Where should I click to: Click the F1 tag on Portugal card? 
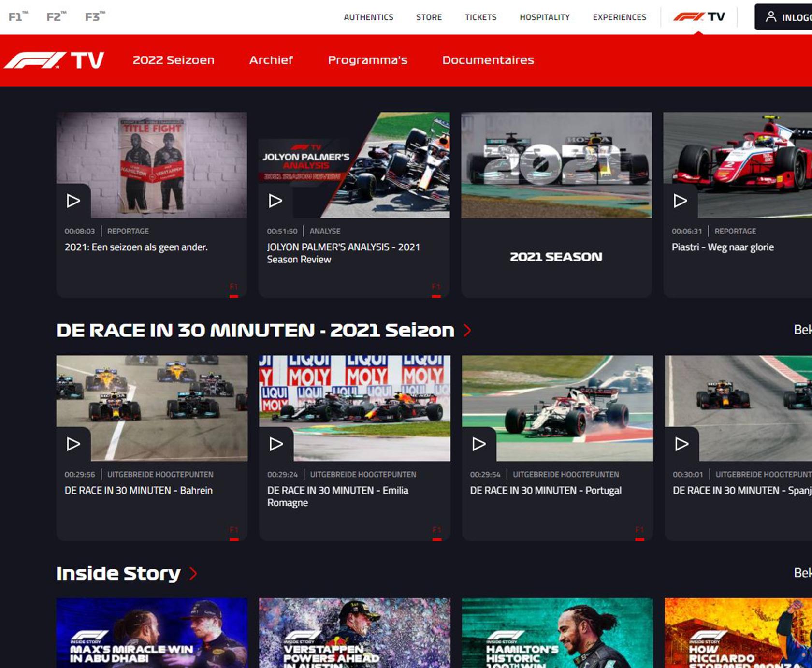pos(639,533)
